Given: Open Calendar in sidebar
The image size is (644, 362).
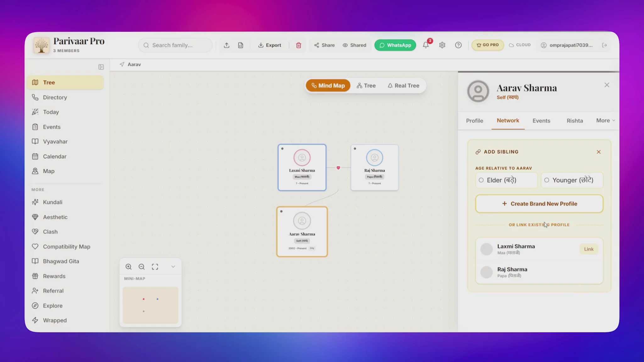Looking at the screenshot, I should point(65,156).
